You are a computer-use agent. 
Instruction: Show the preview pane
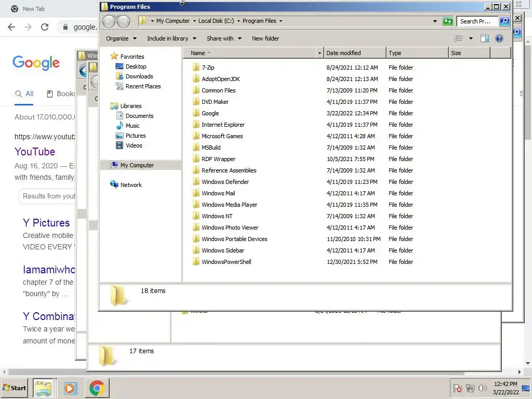485,38
